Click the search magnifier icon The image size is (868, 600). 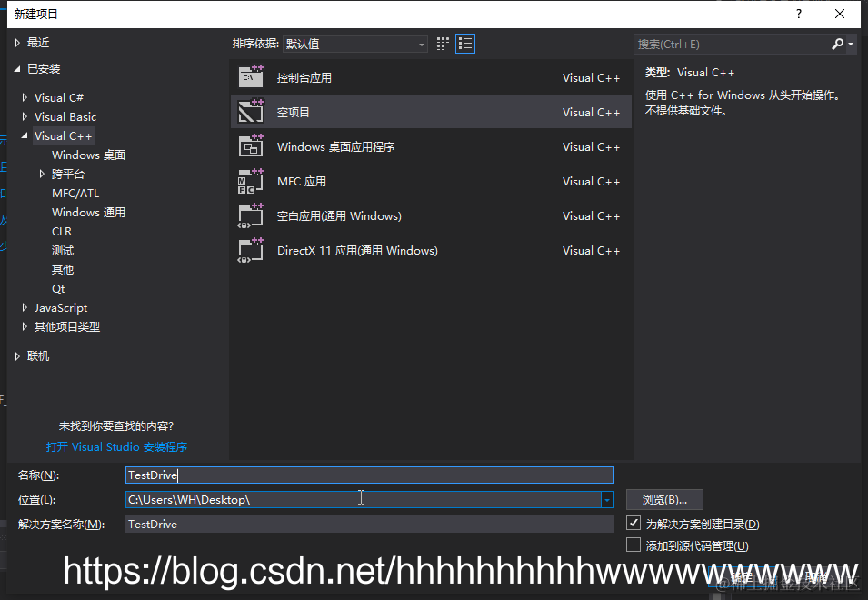pyautogui.click(x=838, y=44)
